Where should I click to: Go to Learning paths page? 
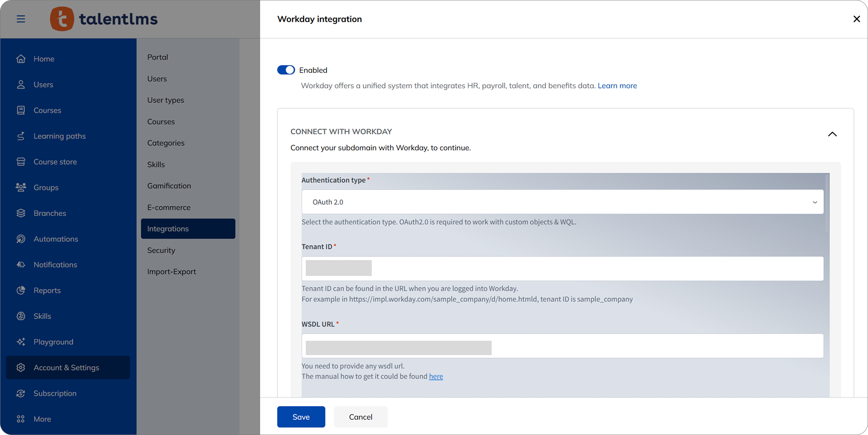[x=60, y=136]
